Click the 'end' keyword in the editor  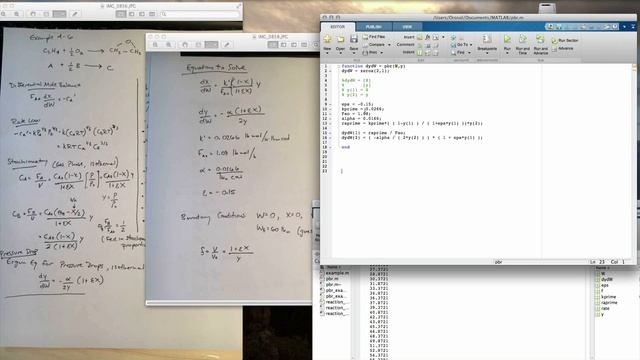pyautogui.click(x=346, y=147)
